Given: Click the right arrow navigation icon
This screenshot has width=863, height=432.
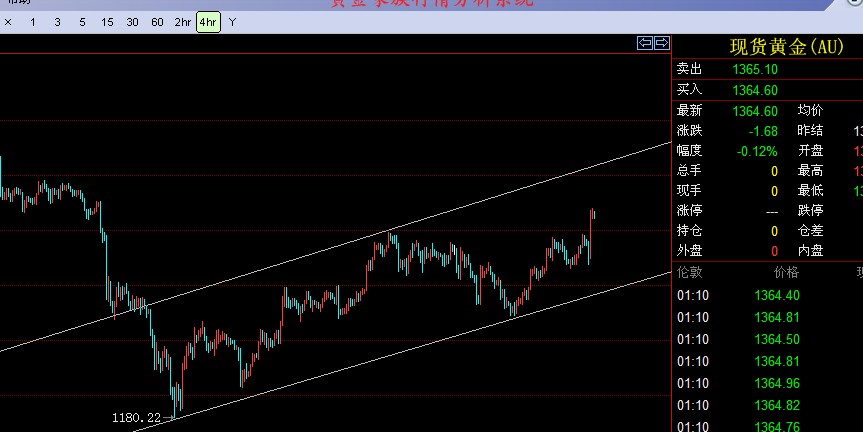Looking at the screenshot, I should 662,43.
